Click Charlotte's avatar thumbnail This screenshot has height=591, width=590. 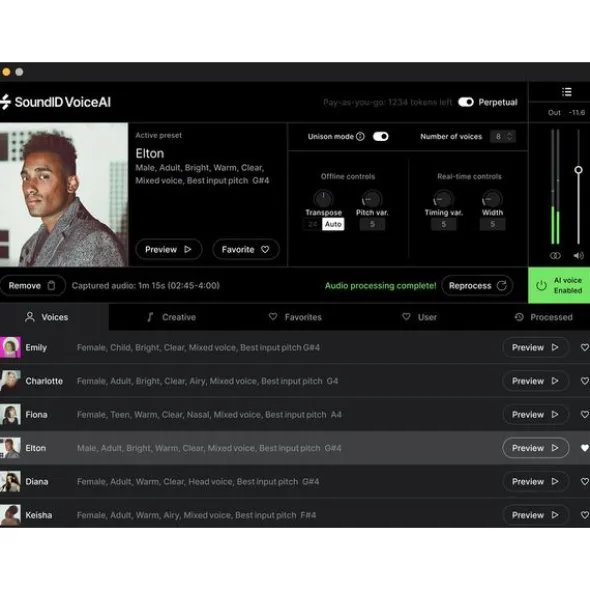click(x=11, y=381)
